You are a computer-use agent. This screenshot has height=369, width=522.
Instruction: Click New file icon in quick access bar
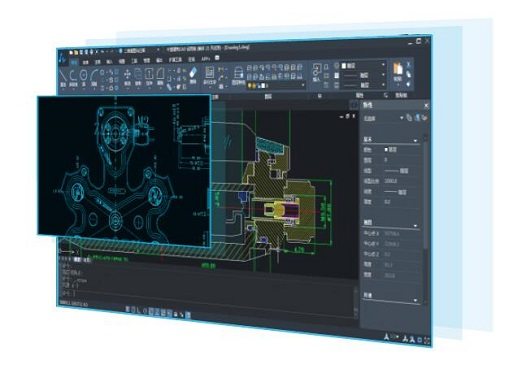pos(71,52)
